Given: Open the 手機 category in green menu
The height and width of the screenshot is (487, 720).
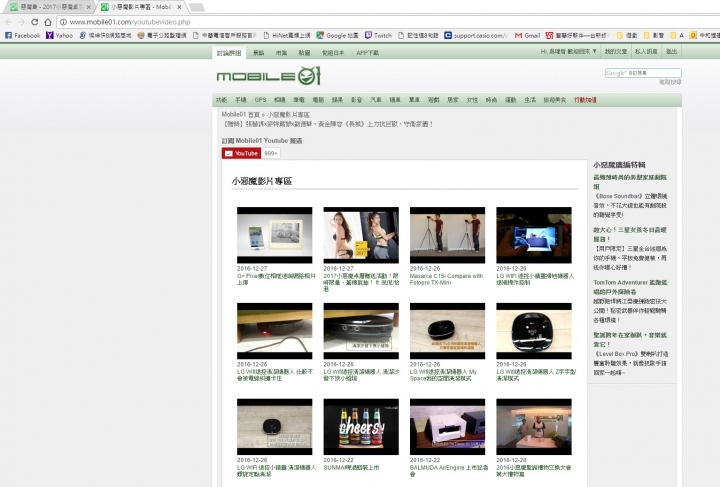Looking at the screenshot, I should click(241, 100).
